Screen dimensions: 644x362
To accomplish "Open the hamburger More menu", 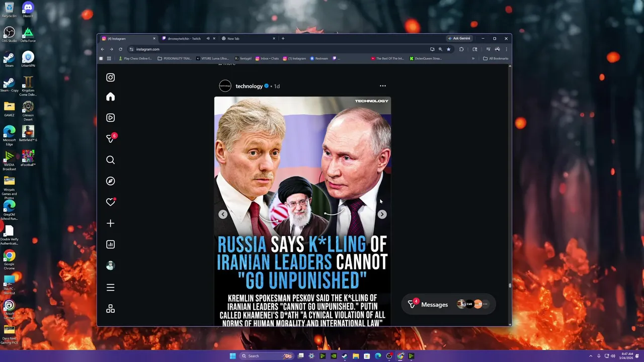I will click(110, 288).
